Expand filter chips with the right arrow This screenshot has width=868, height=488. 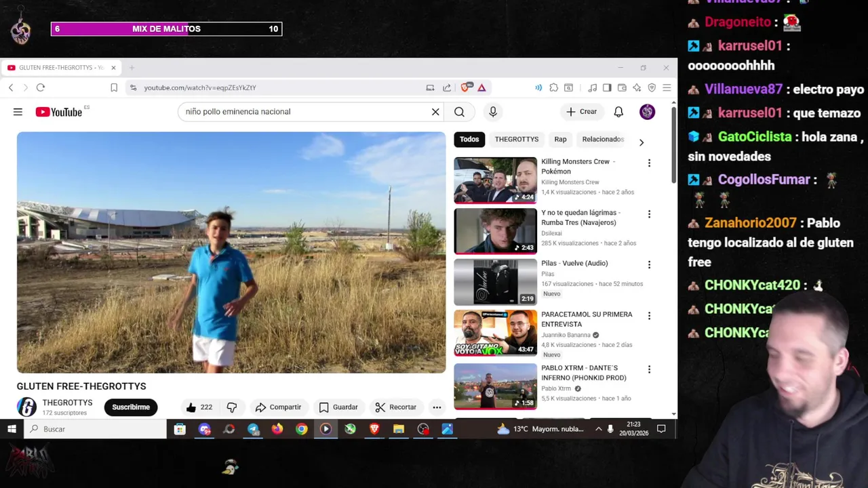click(642, 142)
